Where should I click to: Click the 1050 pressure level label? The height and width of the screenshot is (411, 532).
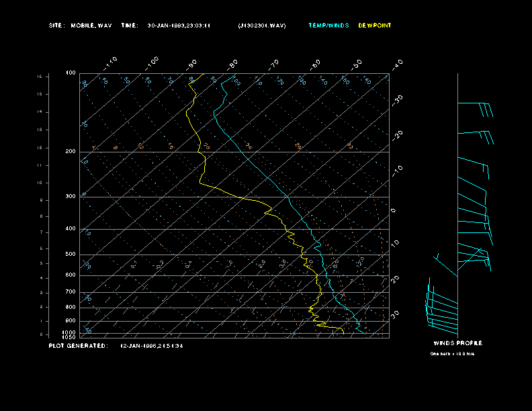(69, 337)
